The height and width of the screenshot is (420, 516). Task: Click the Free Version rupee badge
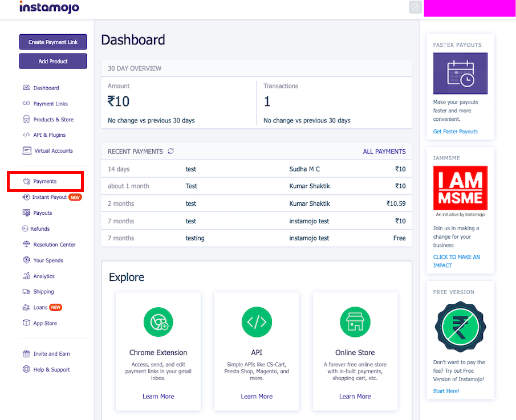pyautogui.click(x=460, y=327)
